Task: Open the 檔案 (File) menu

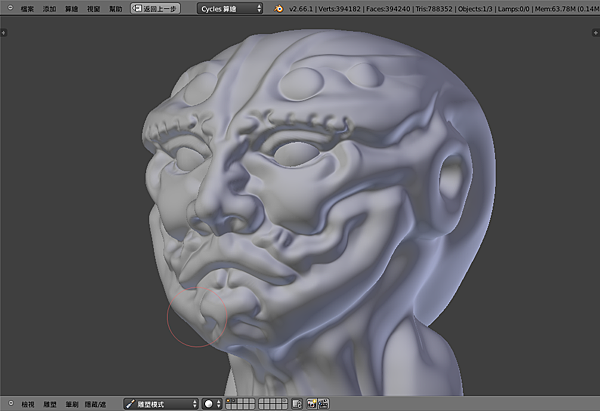Action: (x=27, y=8)
